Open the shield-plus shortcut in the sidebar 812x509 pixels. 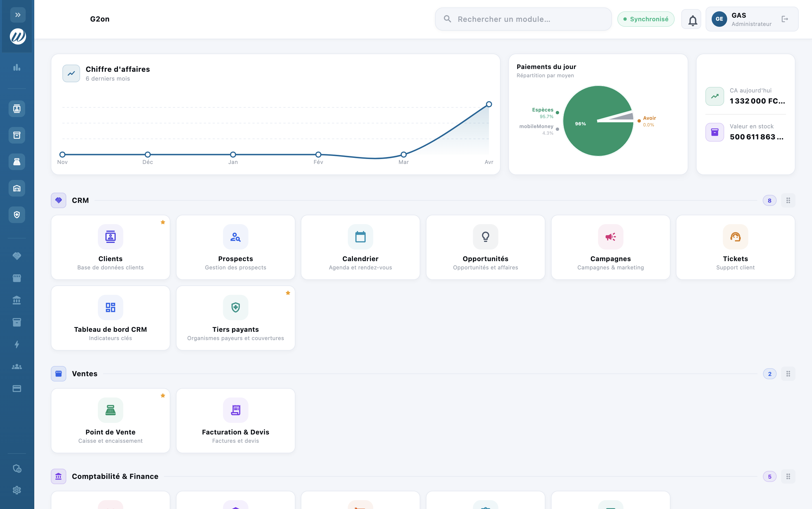17,215
